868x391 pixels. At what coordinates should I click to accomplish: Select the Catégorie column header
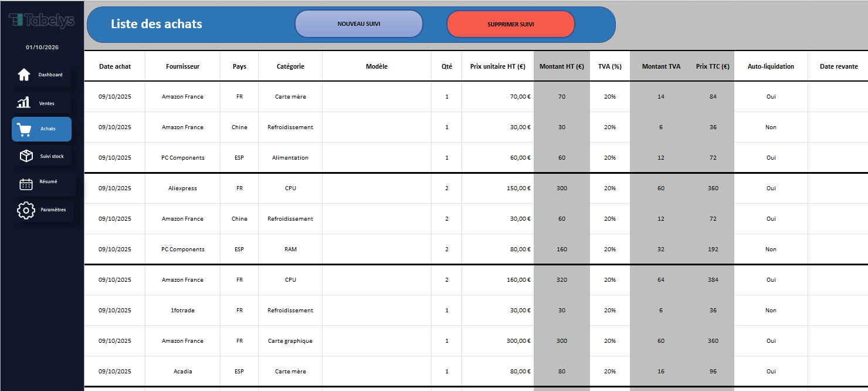(x=290, y=66)
